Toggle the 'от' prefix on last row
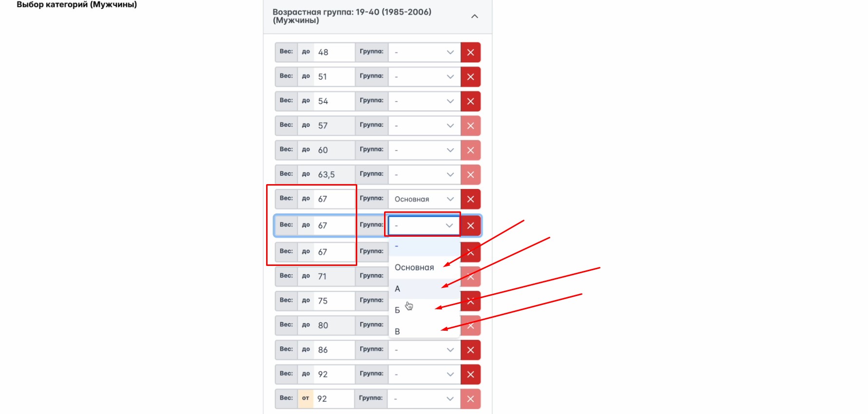The width and height of the screenshot is (868, 414). 306,398
